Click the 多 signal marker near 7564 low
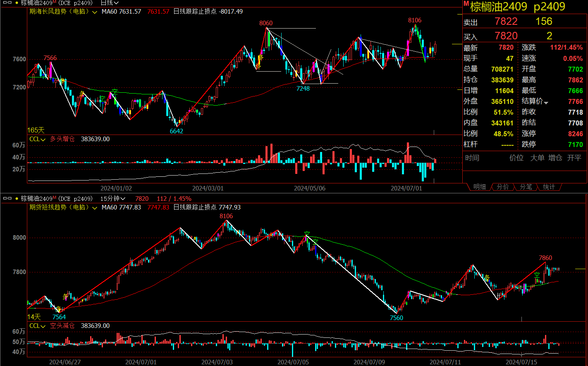The width and height of the screenshot is (588, 366). click(59, 309)
